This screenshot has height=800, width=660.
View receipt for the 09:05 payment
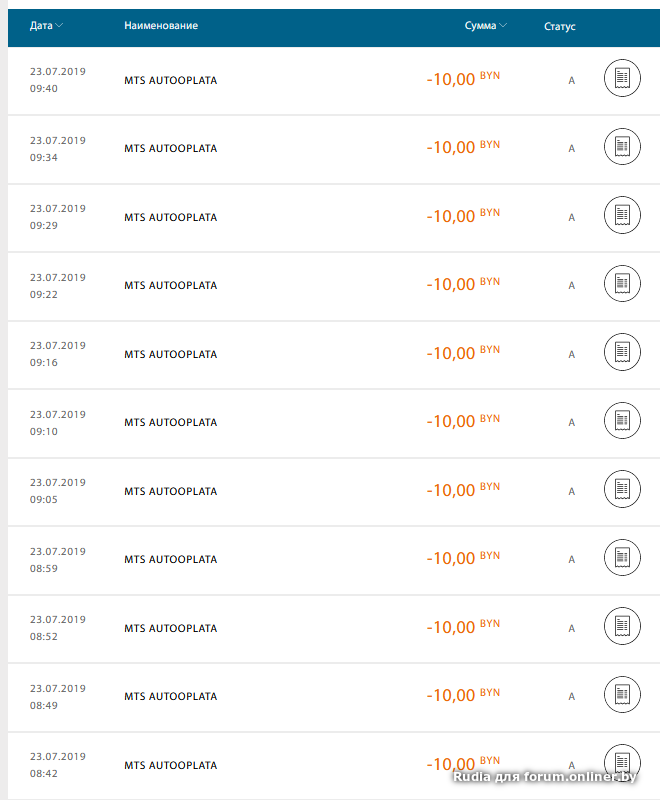[x=622, y=490]
